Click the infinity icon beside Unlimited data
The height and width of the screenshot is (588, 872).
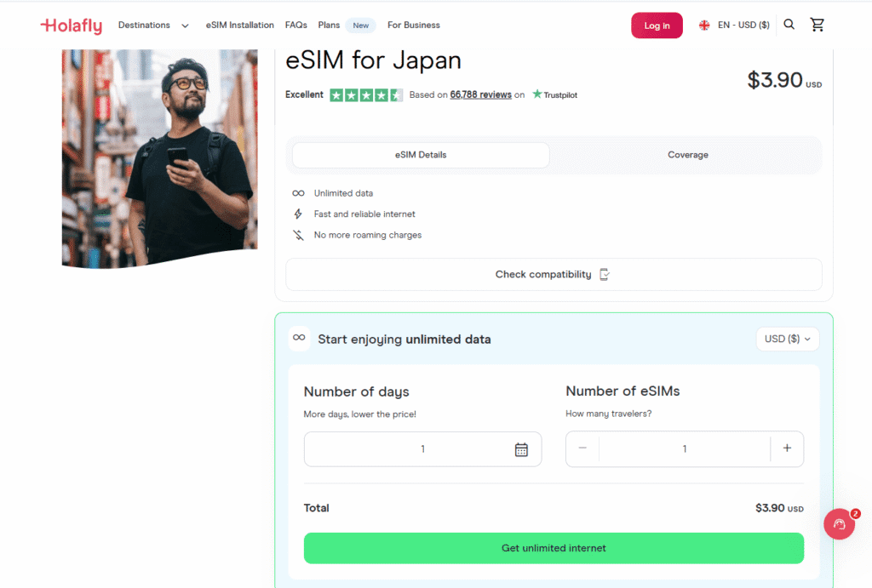pos(297,192)
